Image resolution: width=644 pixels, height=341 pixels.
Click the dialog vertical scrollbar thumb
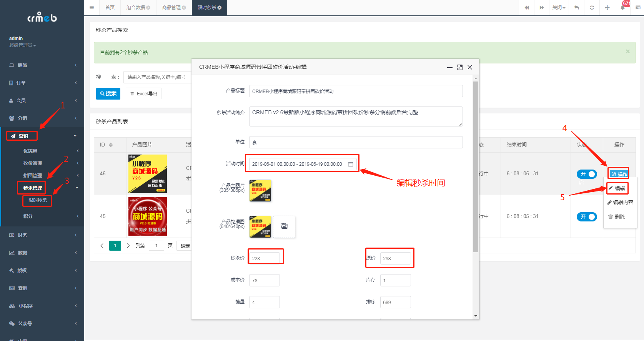(476, 166)
